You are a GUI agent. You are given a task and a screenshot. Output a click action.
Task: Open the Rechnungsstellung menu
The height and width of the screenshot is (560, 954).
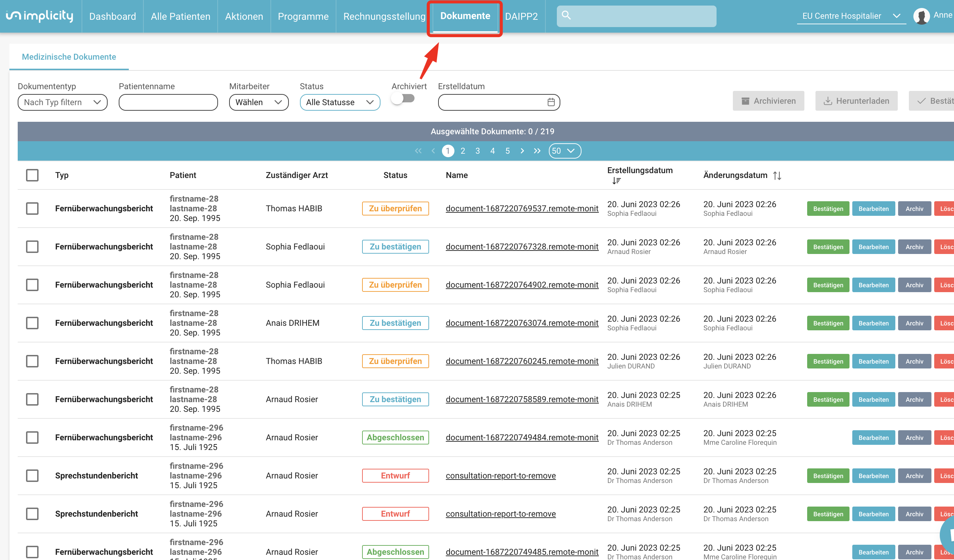(384, 16)
